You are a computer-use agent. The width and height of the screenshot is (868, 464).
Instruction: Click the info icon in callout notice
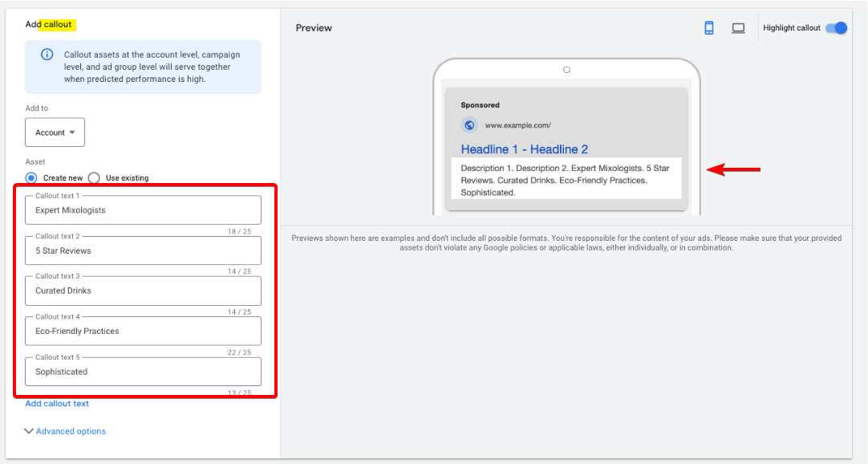coord(47,55)
